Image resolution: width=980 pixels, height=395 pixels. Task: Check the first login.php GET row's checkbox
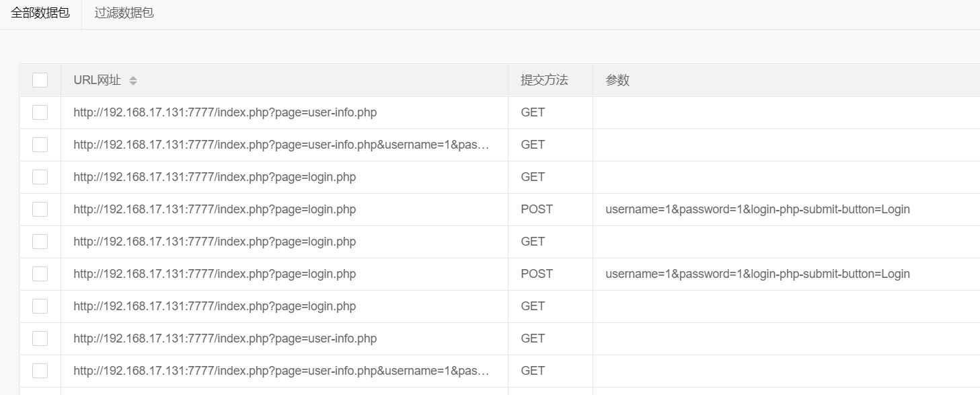(x=40, y=177)
